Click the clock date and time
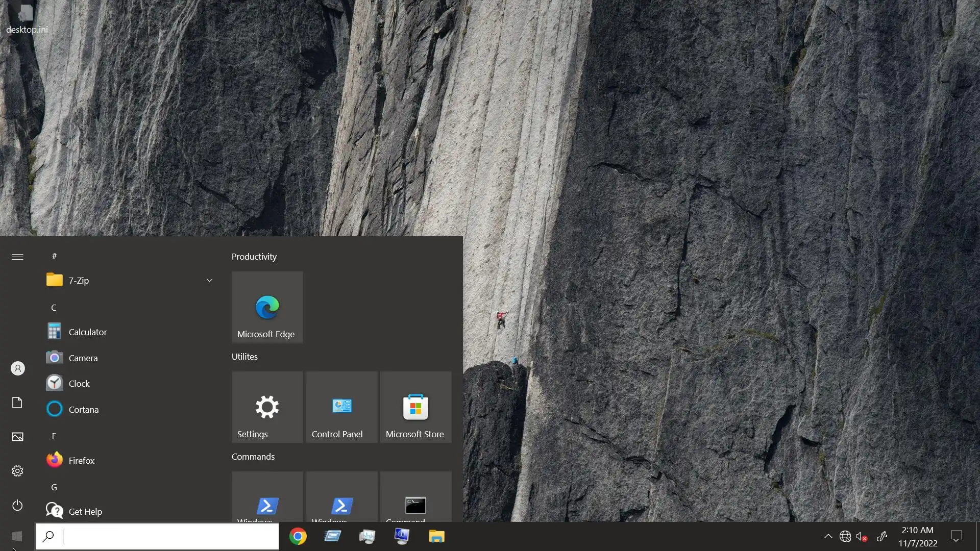Screen dimensions: 980x551 click(x=917, y=536)
